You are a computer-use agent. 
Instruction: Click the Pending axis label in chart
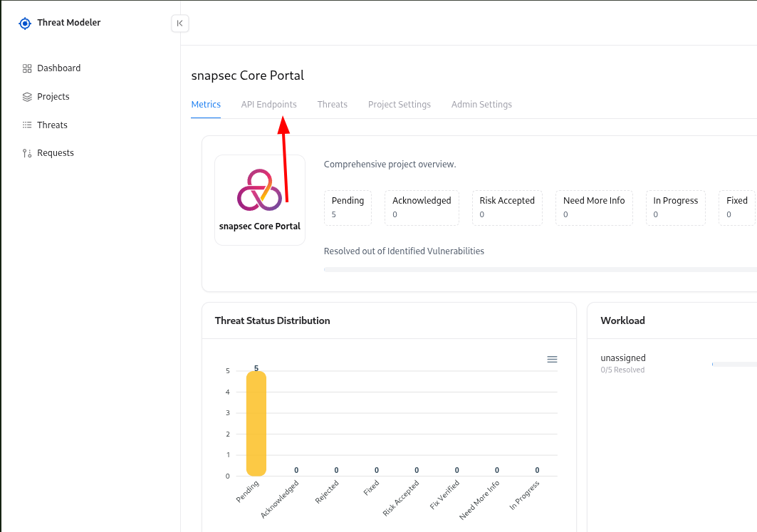(248, 491)
